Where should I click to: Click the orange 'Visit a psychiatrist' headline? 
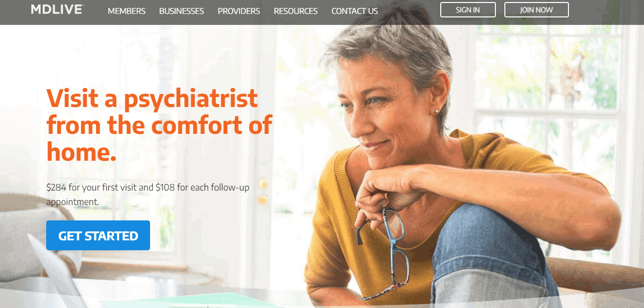[159, 124]
